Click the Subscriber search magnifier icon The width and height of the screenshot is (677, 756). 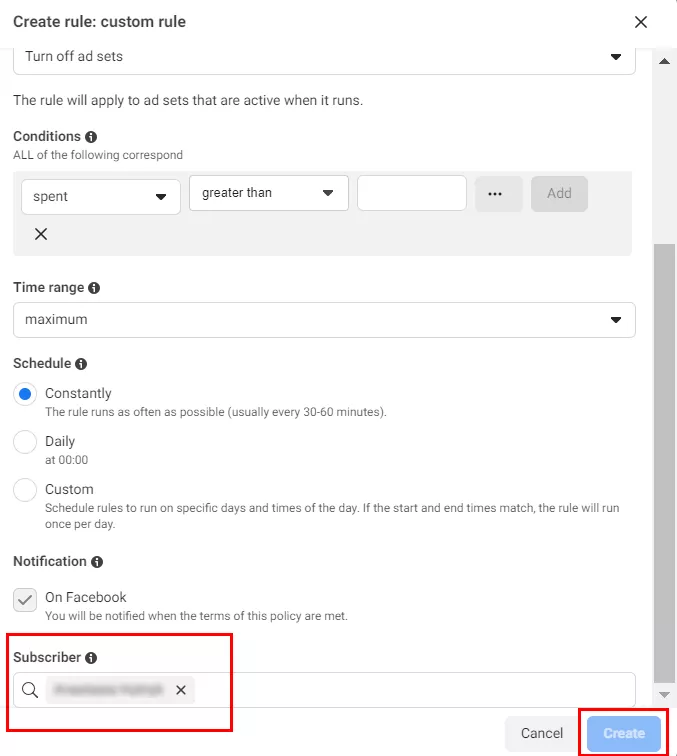[x=30, y=690]
